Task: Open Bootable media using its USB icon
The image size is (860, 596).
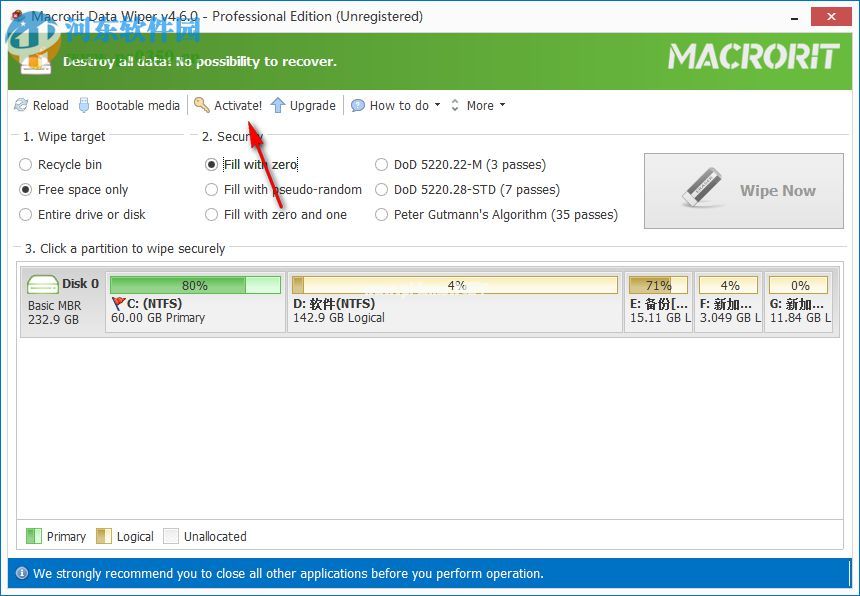Action: [x=84, y=105]
